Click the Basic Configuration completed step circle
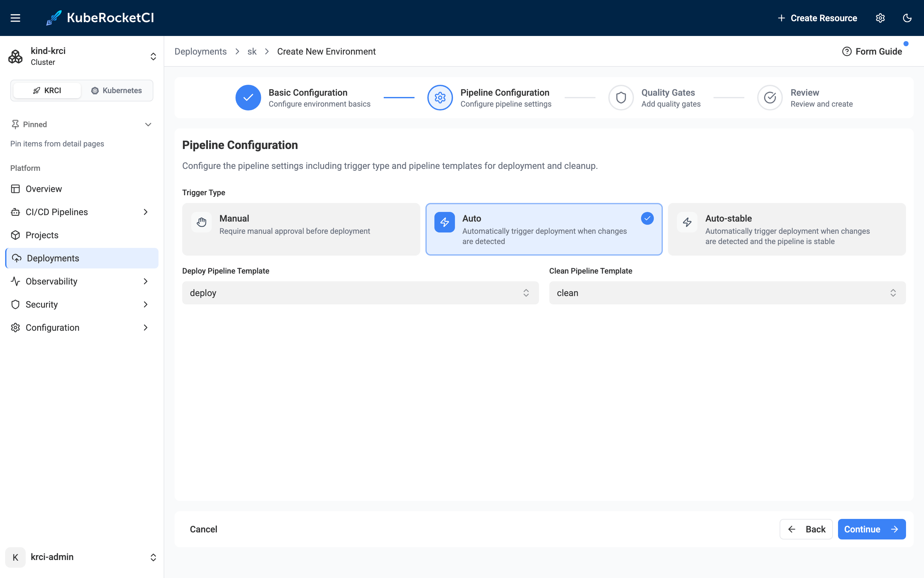 (248, 98)
